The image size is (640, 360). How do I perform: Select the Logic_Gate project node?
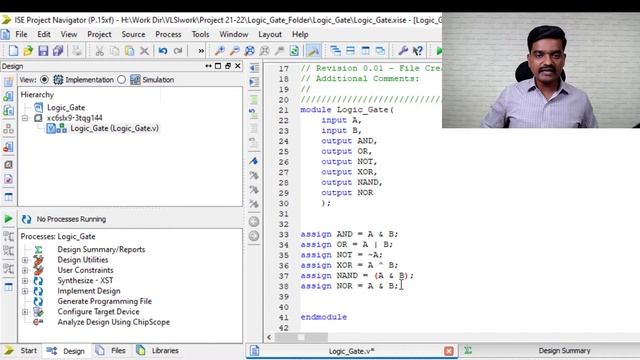tap(66, 107)
